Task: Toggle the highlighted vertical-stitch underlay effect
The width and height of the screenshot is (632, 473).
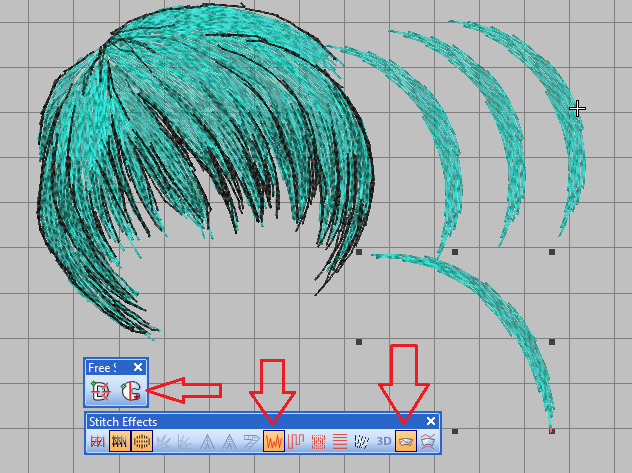Action: [x=120, y=441]
